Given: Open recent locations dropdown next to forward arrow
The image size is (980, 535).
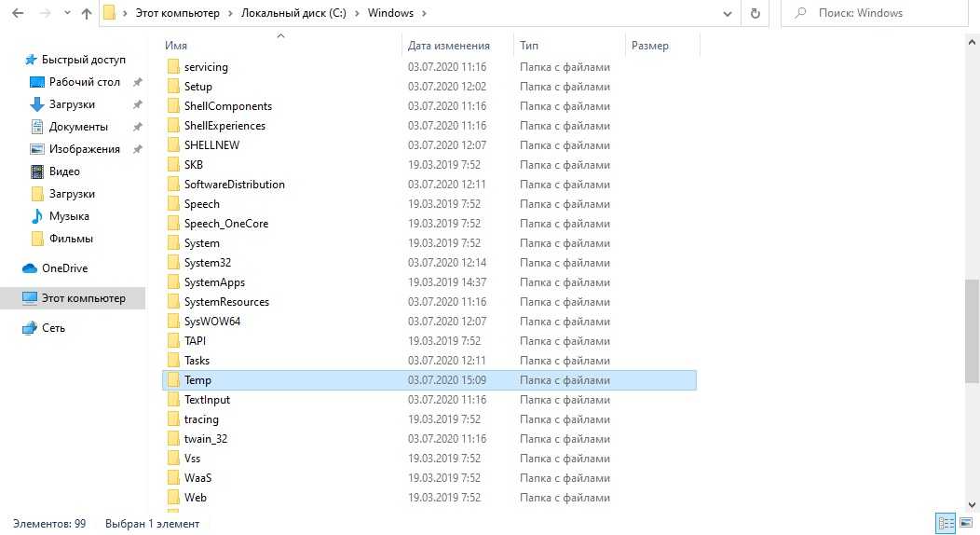Looking at the screenshot, I should (x=67, y=13).
